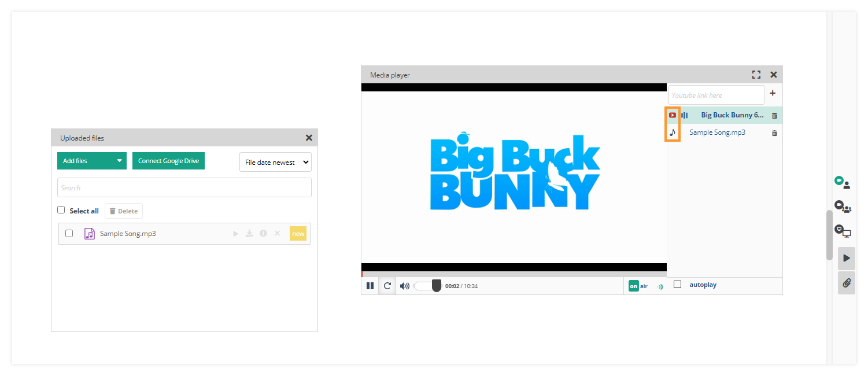Click the Search field in Uploaded files
868x376 pixels.
coord(184,187)
